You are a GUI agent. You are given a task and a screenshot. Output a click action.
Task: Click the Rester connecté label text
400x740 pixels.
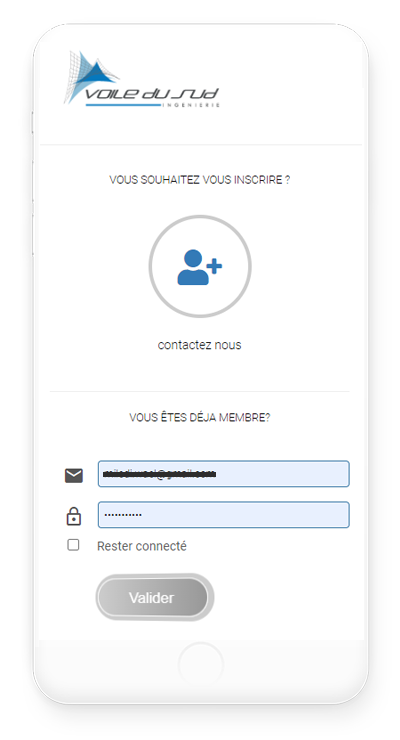point(142,546)
